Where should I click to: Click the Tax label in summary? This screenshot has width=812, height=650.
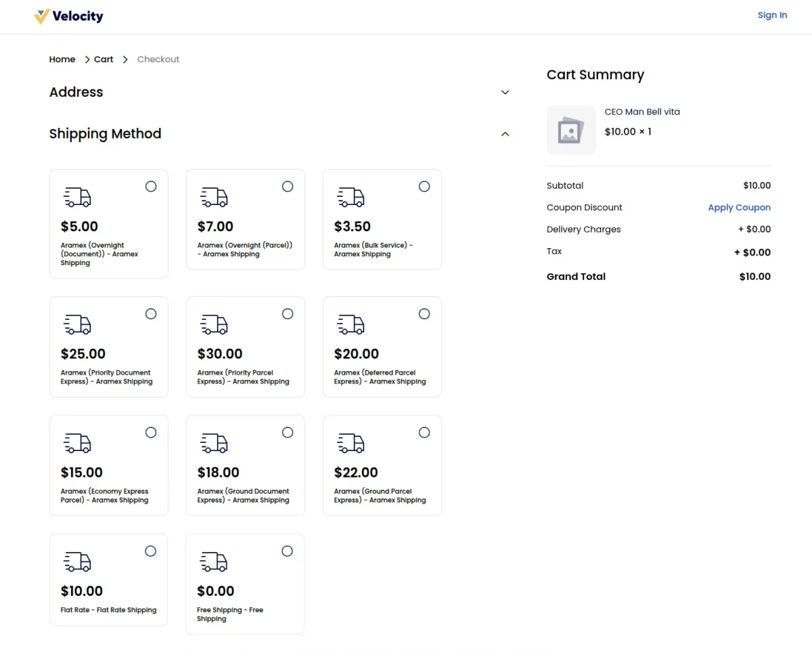(x=554, y=251)
